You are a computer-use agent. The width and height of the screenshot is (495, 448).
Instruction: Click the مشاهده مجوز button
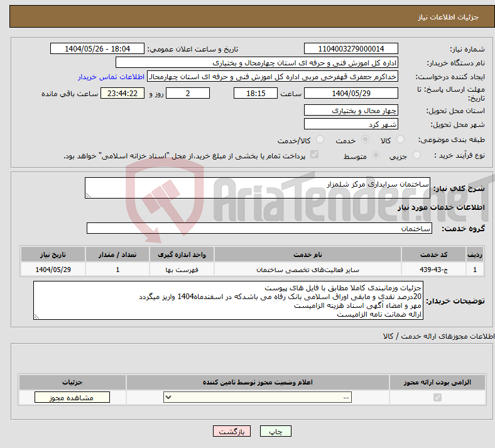(x=72, y=397)
